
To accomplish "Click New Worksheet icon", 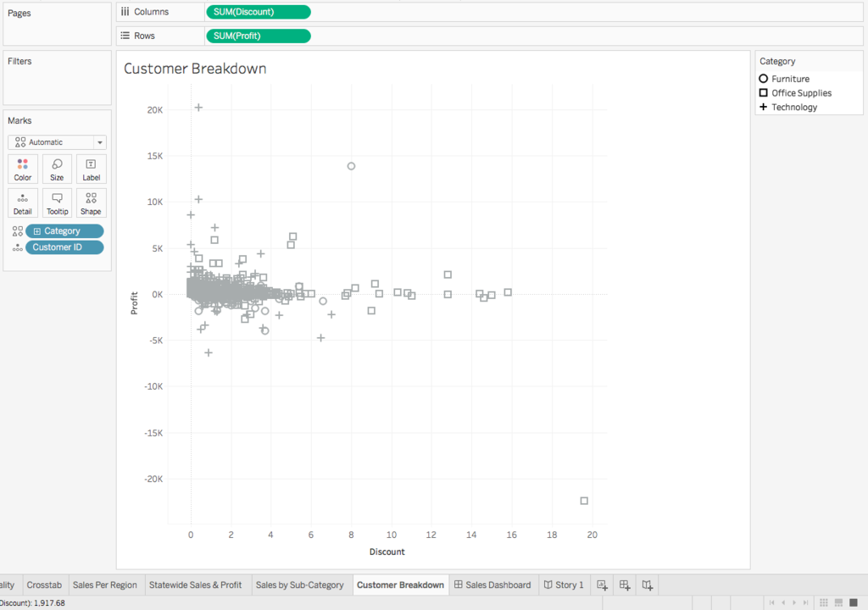I will point(603,585).
